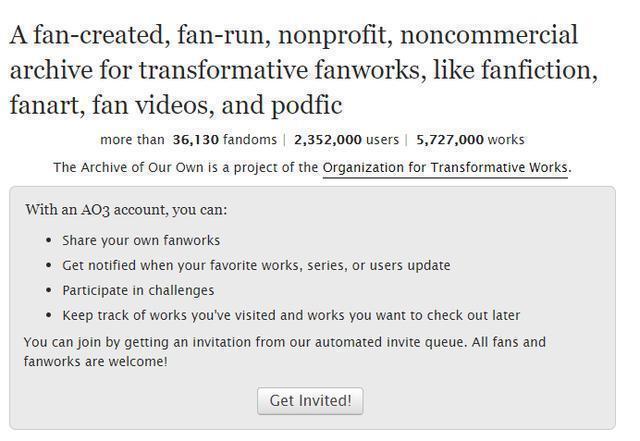The image size is (640, 441).
Task: Click the 'With an AO3 account, you can:' line
Action: (126, 210)
